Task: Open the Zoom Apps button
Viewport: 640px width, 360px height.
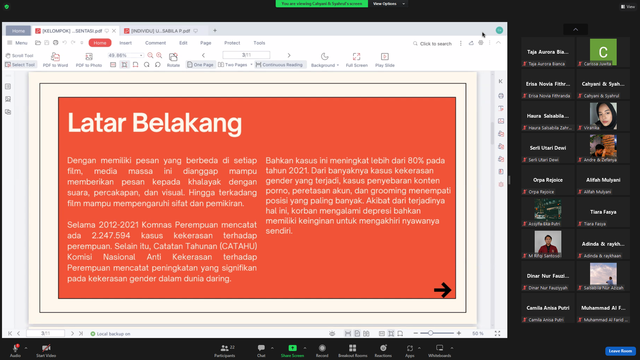Action: (409, 350)
